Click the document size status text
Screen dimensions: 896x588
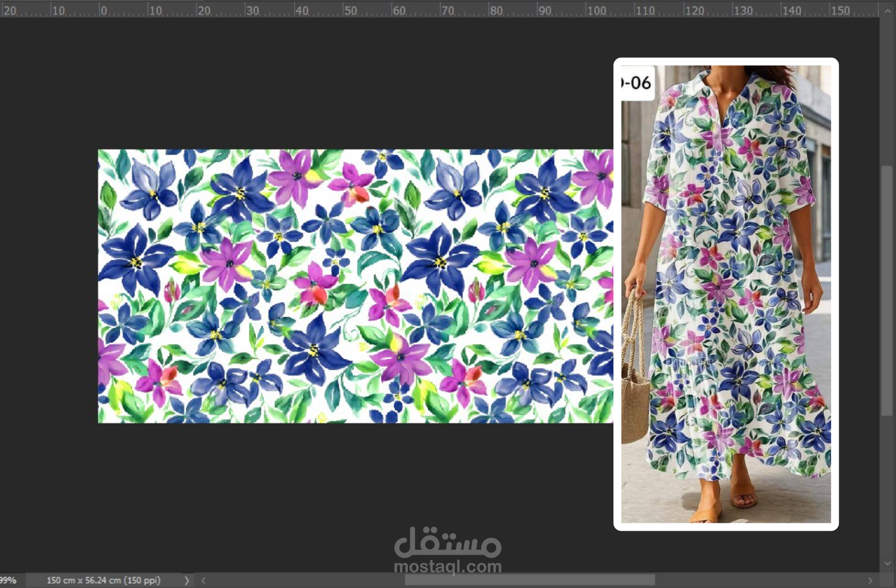[x=103, y=580]
